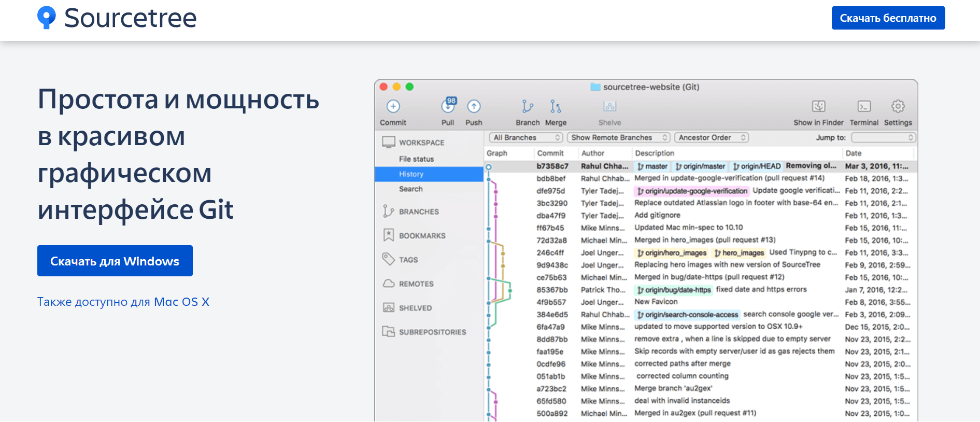Click the folder icon beside sourcetree-website title
The width and height of the screenshot is (980, 422).
(x=595, y=87)
